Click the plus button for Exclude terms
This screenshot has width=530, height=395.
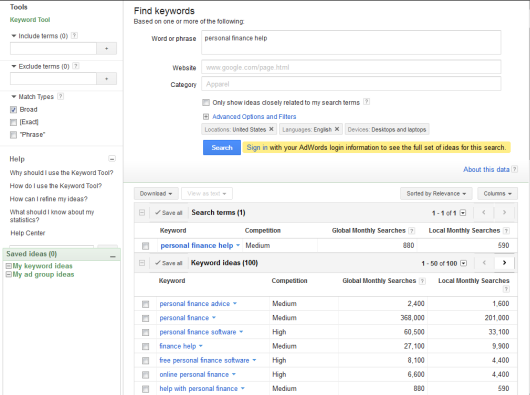coord(106,79)
